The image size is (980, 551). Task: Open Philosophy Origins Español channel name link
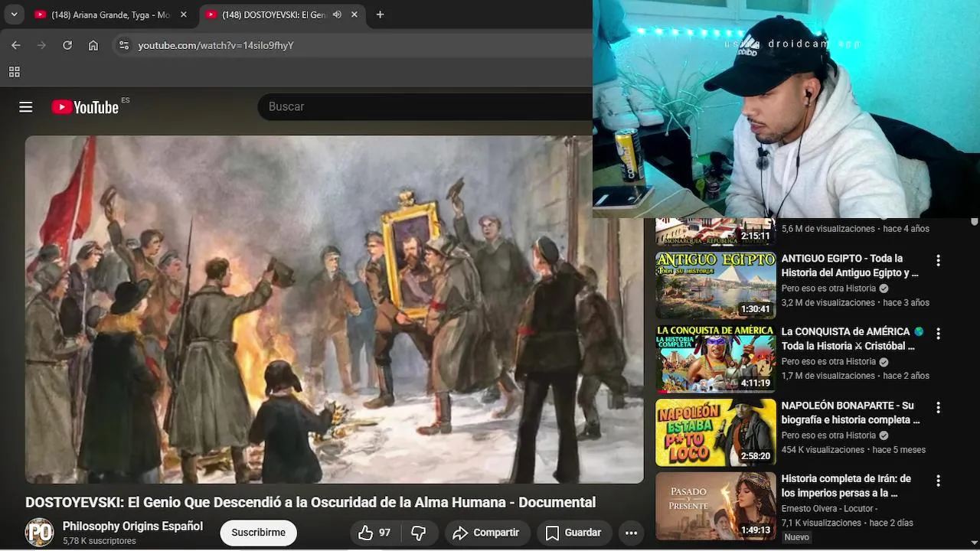132,527
